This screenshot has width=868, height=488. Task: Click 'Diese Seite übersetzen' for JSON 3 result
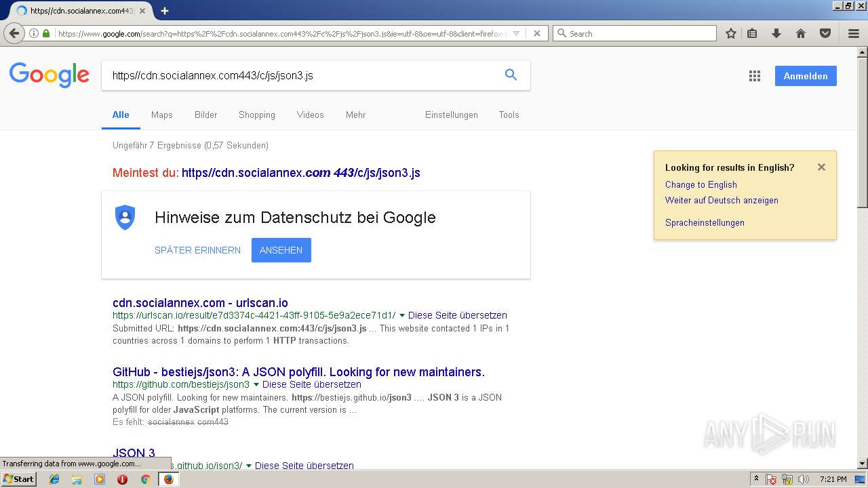click(x=304, y=466)
